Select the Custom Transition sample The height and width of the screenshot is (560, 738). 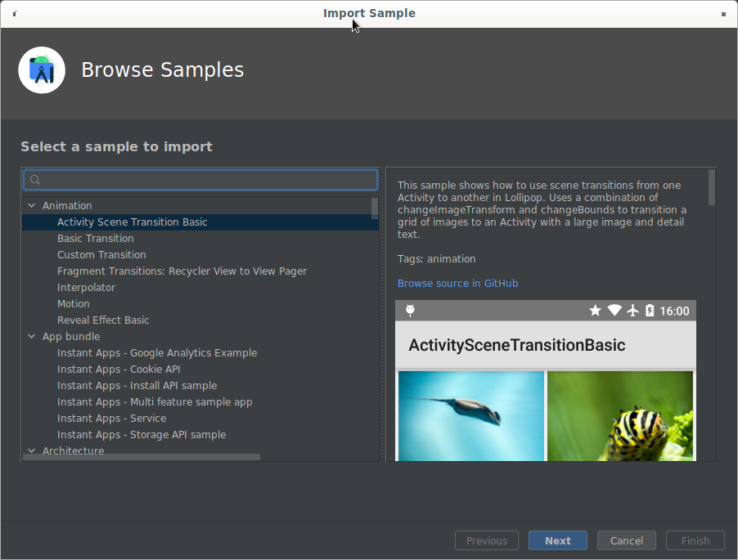[101, 255]
